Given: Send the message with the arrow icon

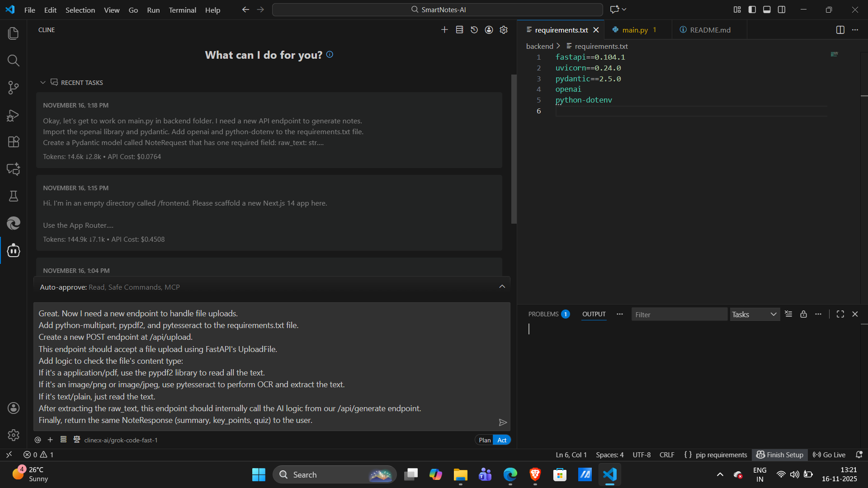Looking at the screenshot, I should point(503,422).
